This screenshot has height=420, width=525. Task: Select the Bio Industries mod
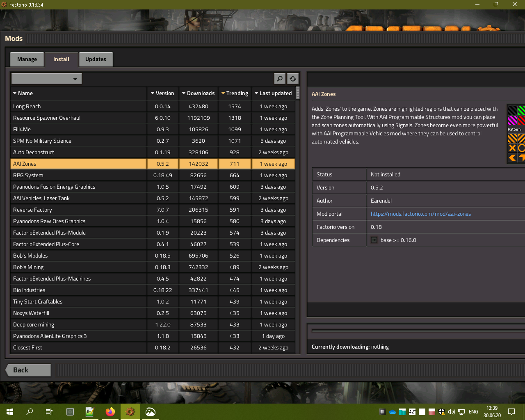(x=153, y=290)
